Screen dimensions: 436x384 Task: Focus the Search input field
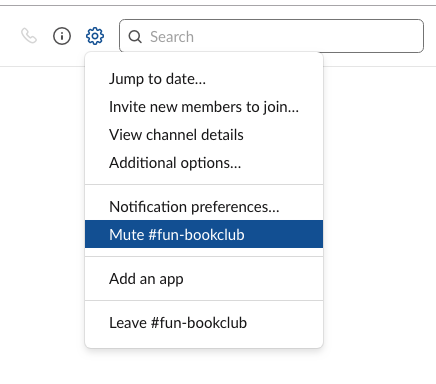[x=271, y=36]
